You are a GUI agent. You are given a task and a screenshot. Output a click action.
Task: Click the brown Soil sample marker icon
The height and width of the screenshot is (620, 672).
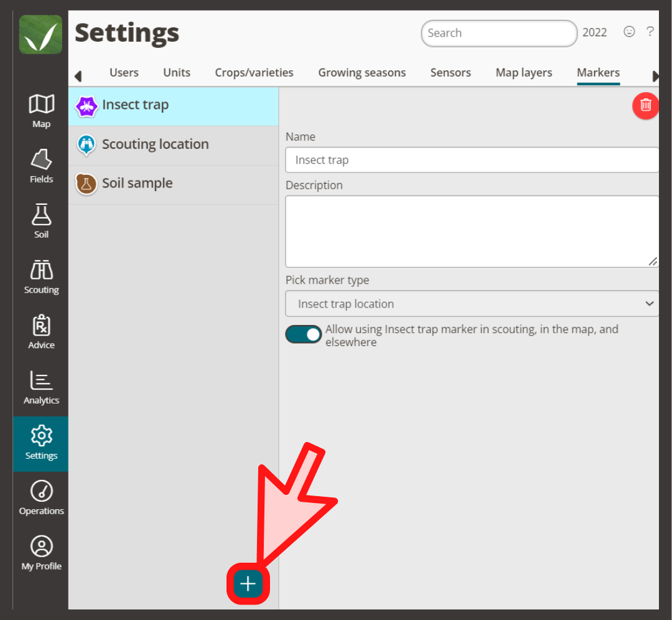[x=86, y=184]
